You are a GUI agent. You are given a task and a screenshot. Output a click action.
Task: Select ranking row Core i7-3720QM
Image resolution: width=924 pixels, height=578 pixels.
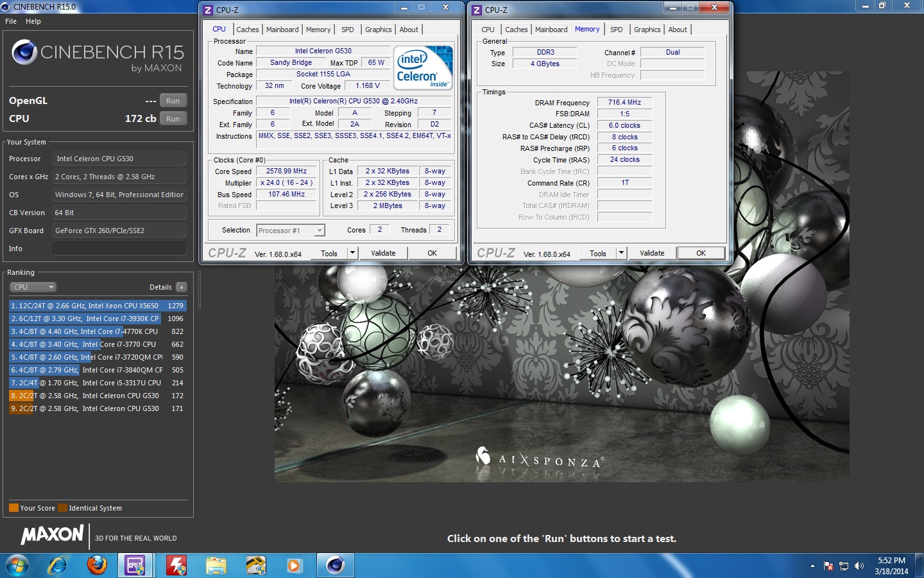coord(98,357)
